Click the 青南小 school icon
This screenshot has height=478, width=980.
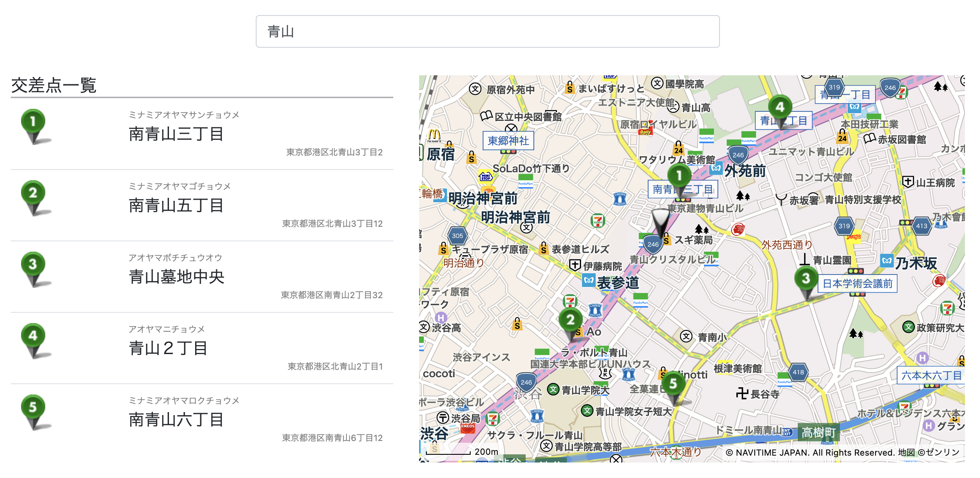tap(686, 336)
